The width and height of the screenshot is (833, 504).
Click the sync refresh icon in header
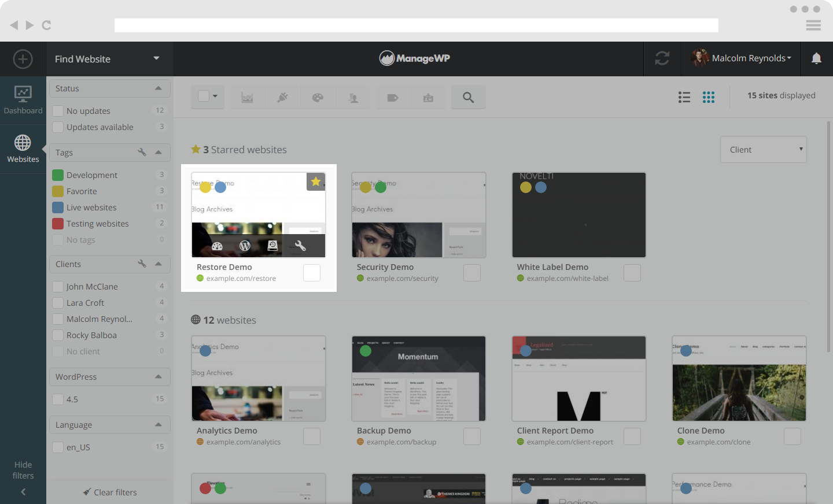[662, 58]
